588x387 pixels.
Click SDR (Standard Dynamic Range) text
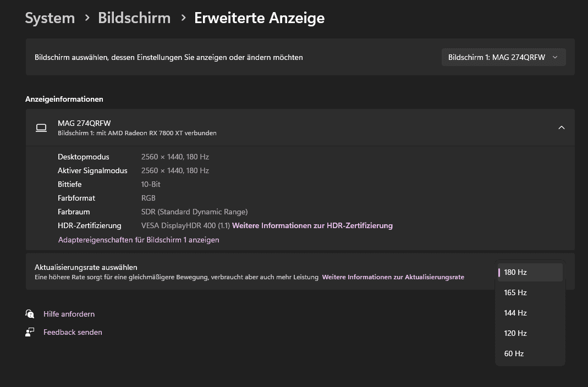click(x=194, y=212)
